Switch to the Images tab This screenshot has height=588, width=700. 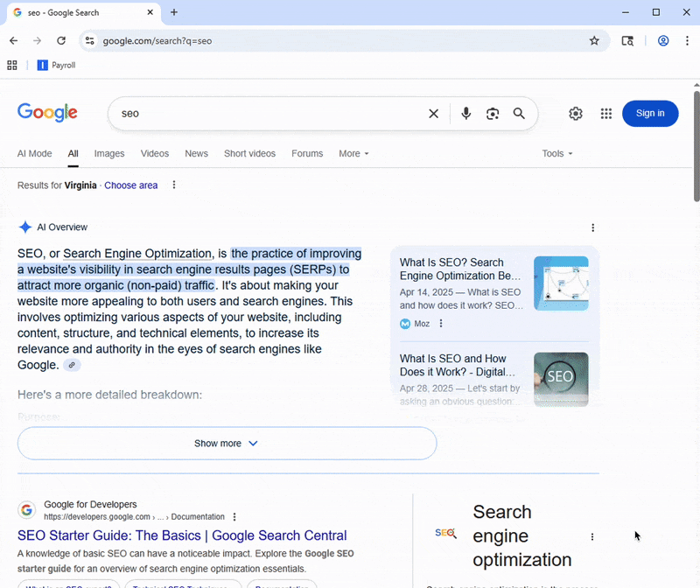pos(109,153)
